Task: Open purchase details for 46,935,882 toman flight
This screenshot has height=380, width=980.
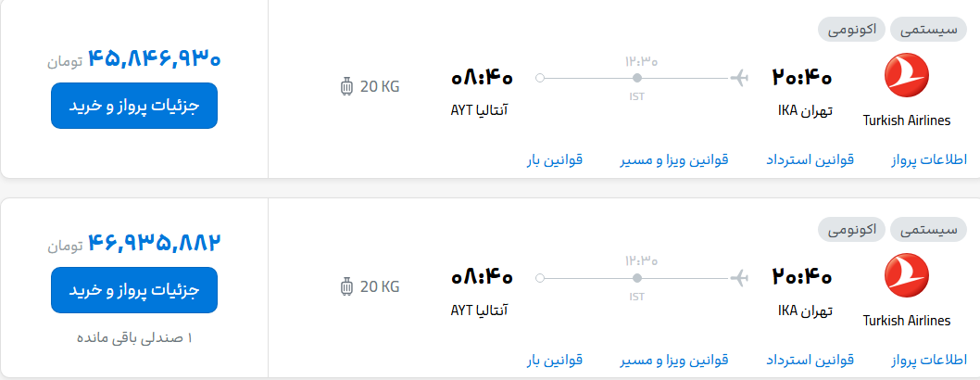Action: [133, 290]
